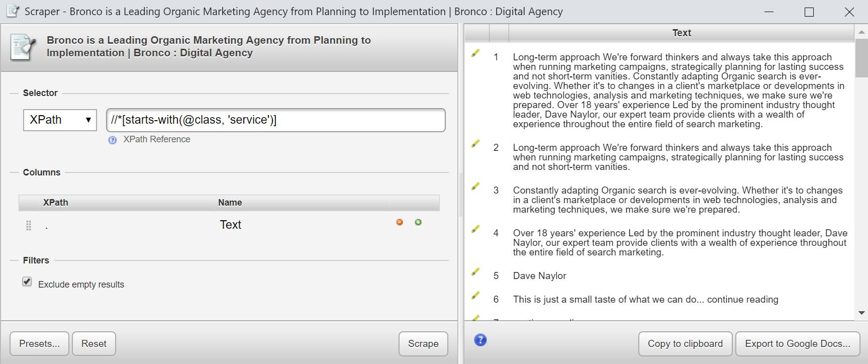Click the Text column header in results
The width and height of the screenshot is (868, 364).
tap(682, 33)
